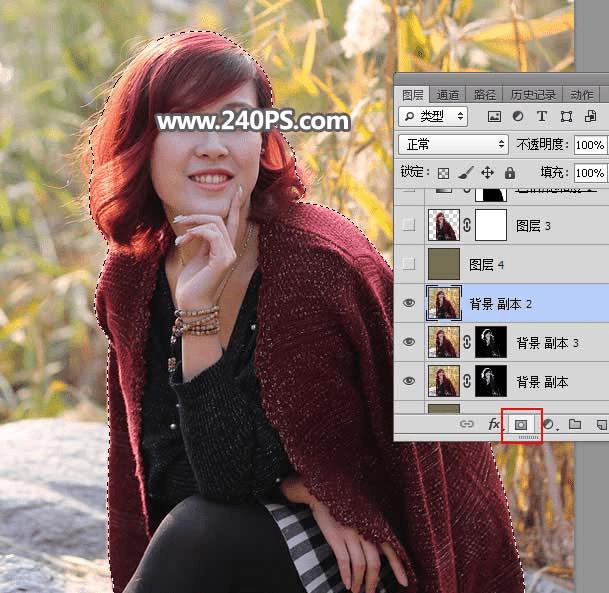Create new fill or adjustment layer
This screenshot has height=593, width=609.
point(550,424)
